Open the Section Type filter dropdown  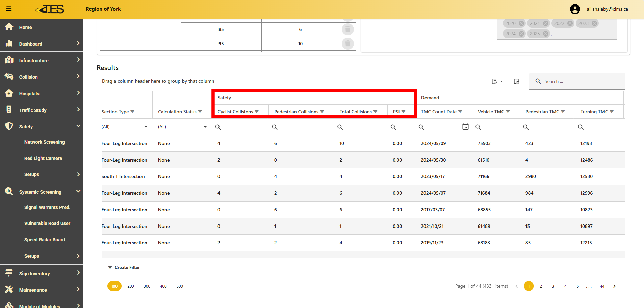146,127
